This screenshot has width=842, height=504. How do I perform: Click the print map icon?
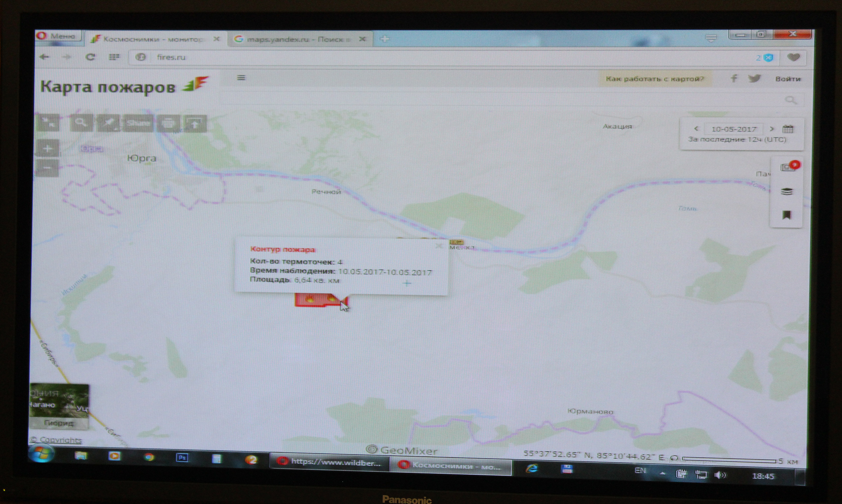tap(168, 123)
